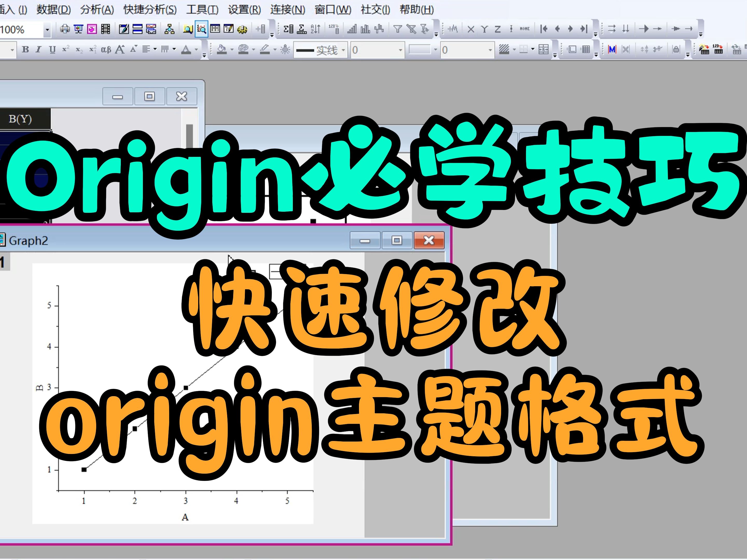Open the 100% zoom dropdown

[x=47, y=30]
